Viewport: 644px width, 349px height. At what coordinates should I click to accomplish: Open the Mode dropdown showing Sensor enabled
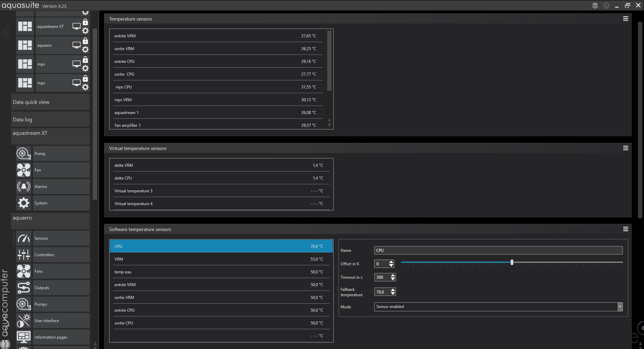coord(499,307)
